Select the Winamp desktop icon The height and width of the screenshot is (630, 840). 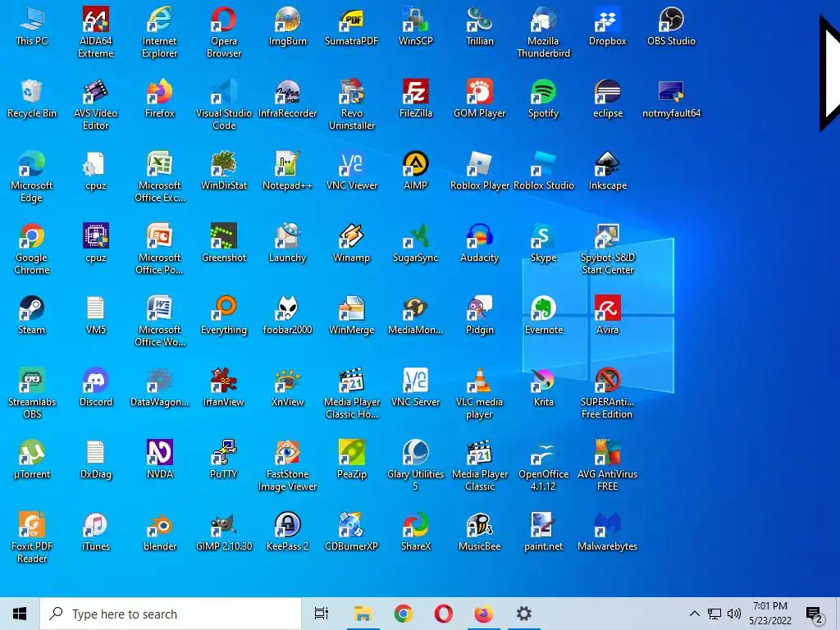click(351, 244)
